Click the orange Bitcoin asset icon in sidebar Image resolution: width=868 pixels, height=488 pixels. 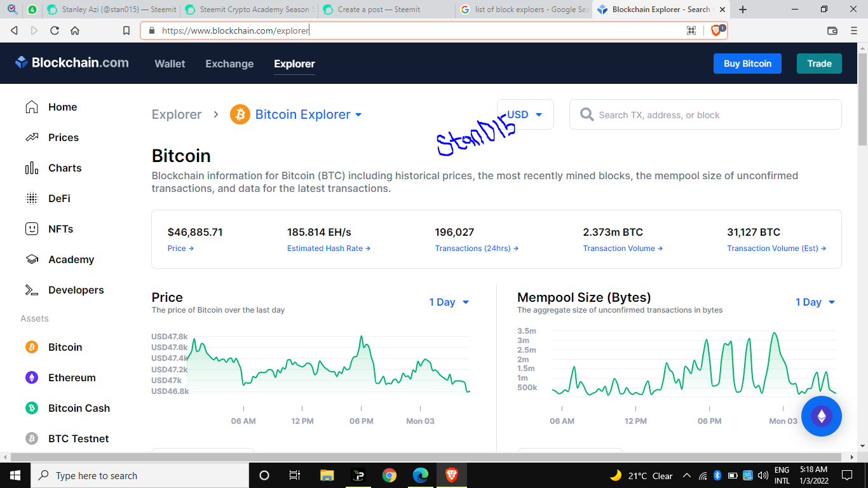[x=32, y=347]
